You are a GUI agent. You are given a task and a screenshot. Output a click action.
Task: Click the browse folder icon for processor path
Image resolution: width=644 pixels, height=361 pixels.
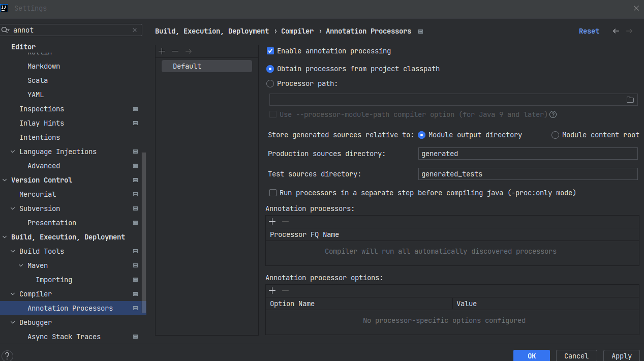[630, 100]
